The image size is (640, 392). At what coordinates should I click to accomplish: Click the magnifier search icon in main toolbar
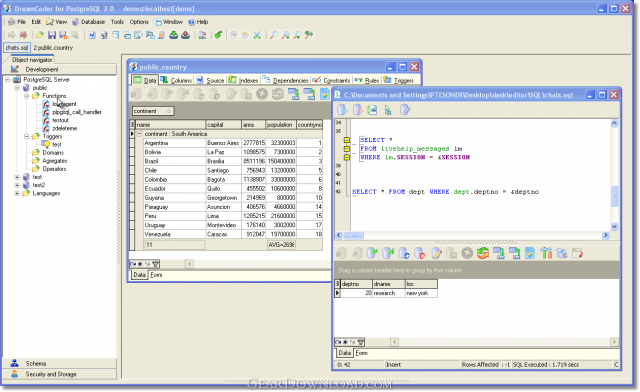[273, 35]
